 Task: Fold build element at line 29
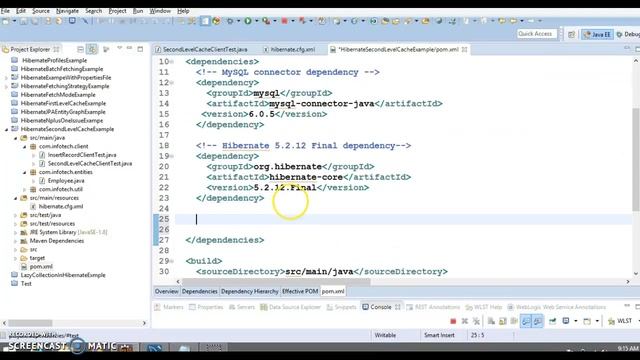[172, 261]
